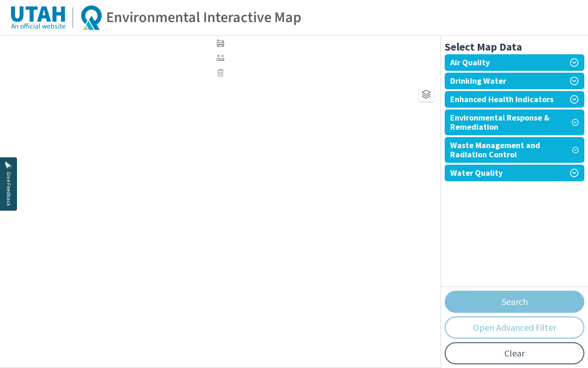
Task: Click the Environmental Interactive Map title
Action: [x=204, y=17]
